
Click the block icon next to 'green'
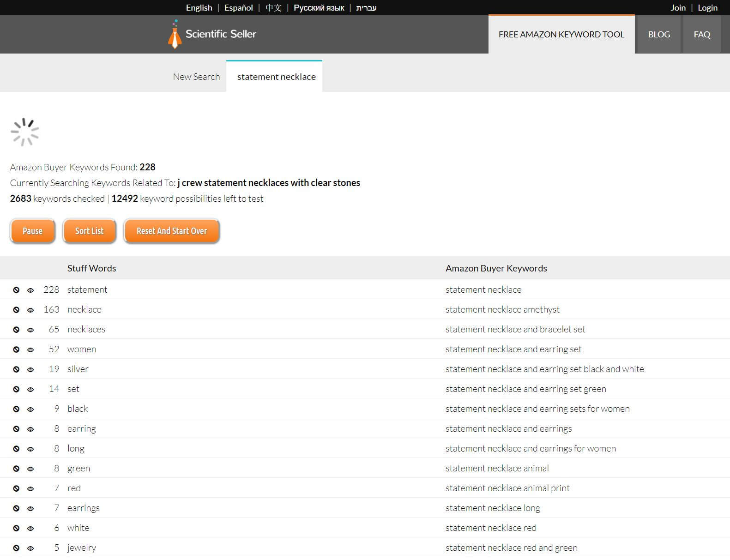click(x=16, y=469)
